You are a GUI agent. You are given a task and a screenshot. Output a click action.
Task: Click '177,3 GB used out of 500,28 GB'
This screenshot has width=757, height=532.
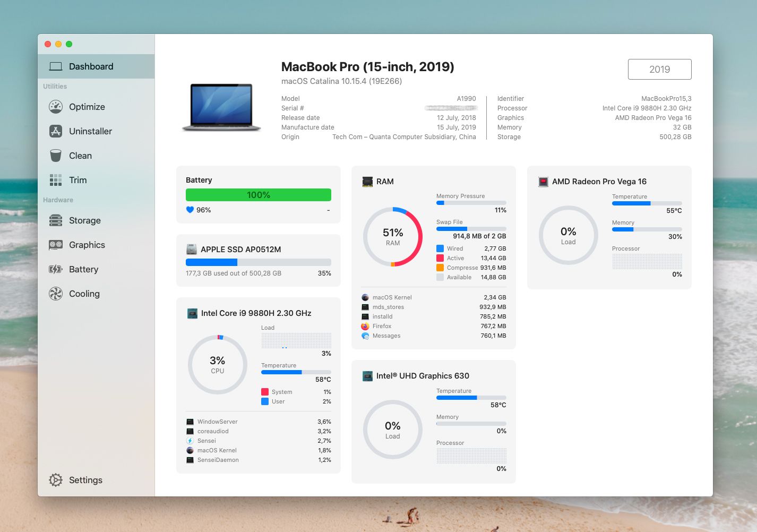pyautogui.click(x=234, y=273)
